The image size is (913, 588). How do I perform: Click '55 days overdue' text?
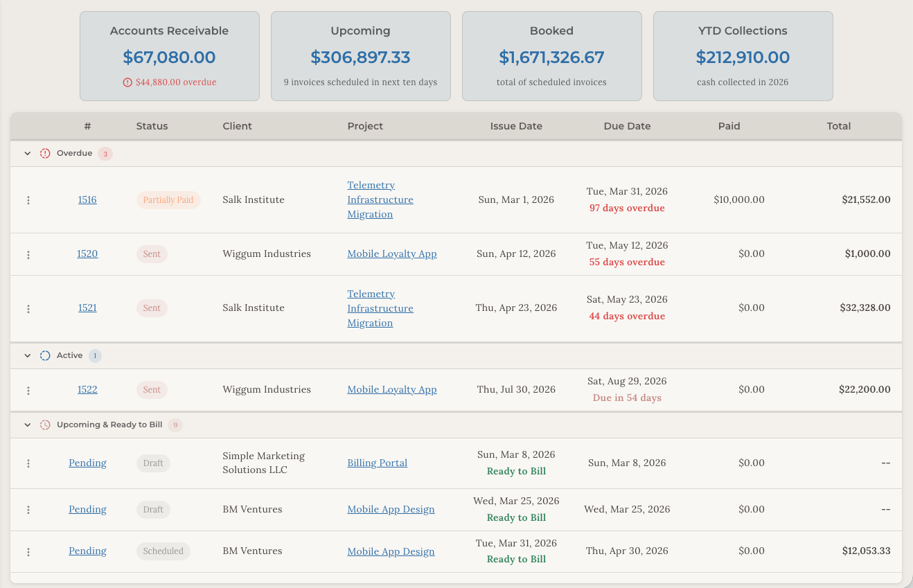point(627,262)
